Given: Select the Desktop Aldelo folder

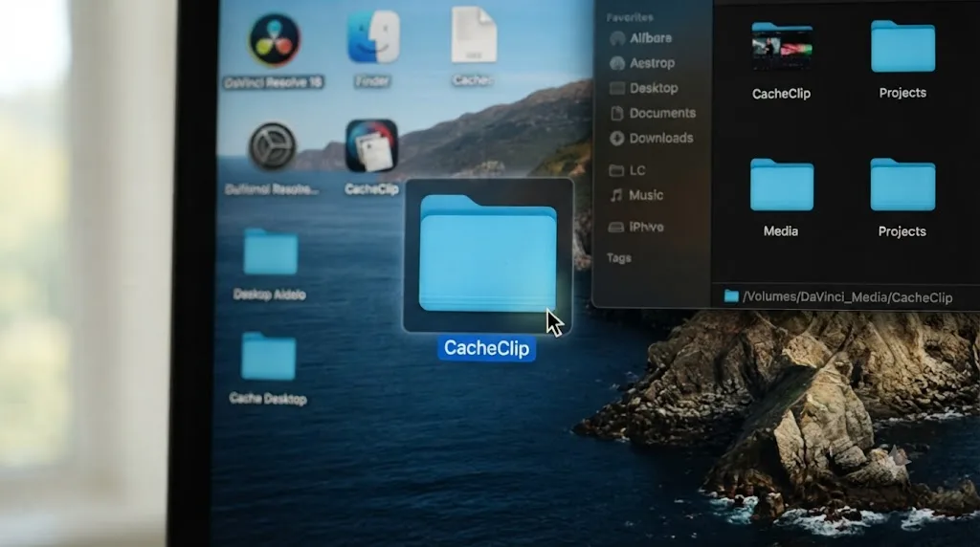Looking at the screenshot, I should point(270,252).
